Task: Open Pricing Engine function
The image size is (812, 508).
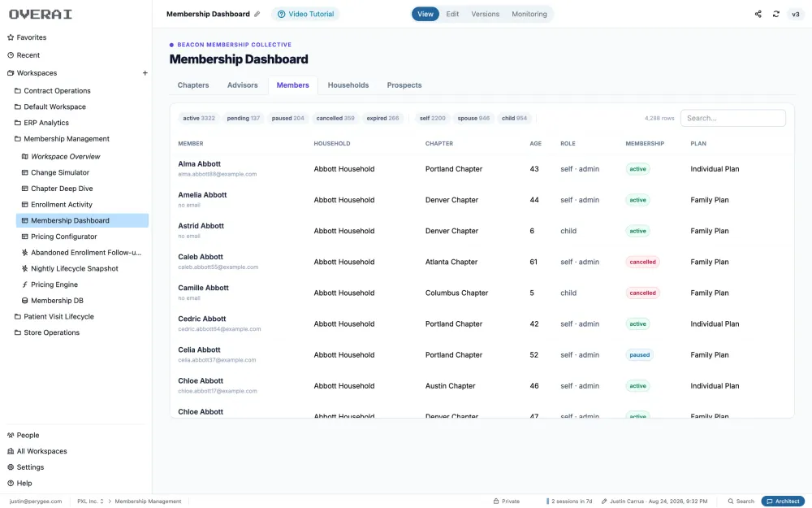Action: pos(50,284)
